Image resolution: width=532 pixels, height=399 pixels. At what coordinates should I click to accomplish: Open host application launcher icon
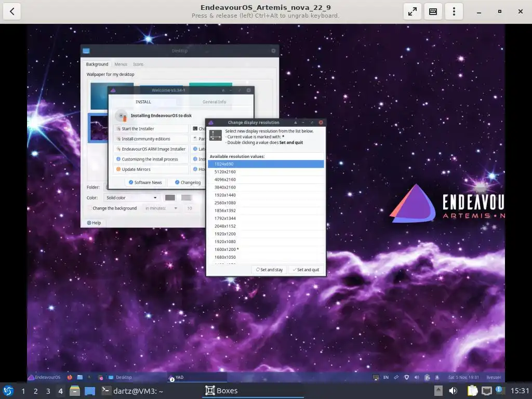pyautogui.click(x=8, y=391)
